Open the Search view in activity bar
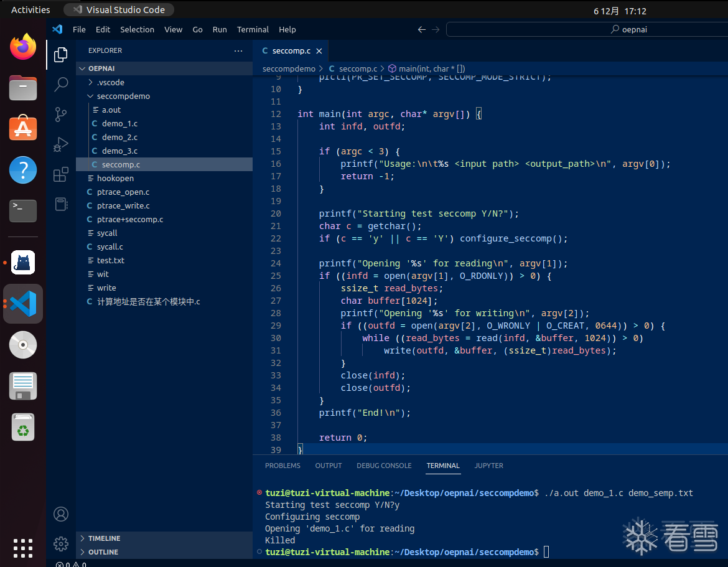The image size is (728, 567). [61, 85]
